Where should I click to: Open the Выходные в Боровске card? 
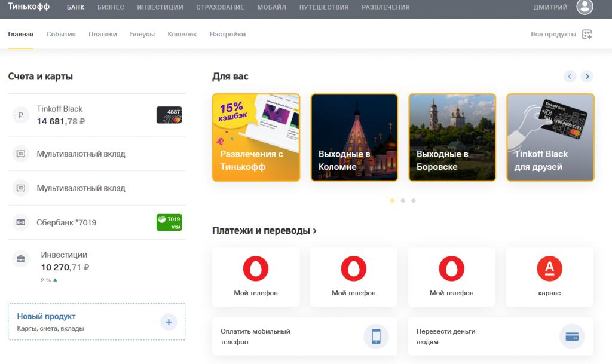(452, 137)
